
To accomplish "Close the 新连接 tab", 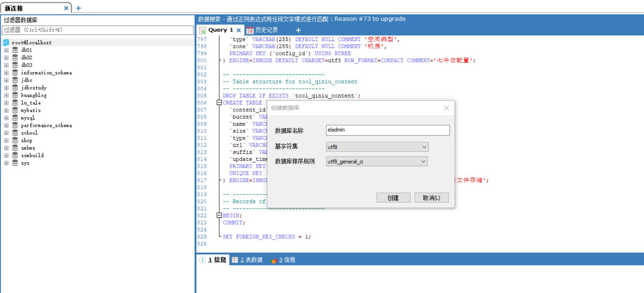I will coord(66,8).
